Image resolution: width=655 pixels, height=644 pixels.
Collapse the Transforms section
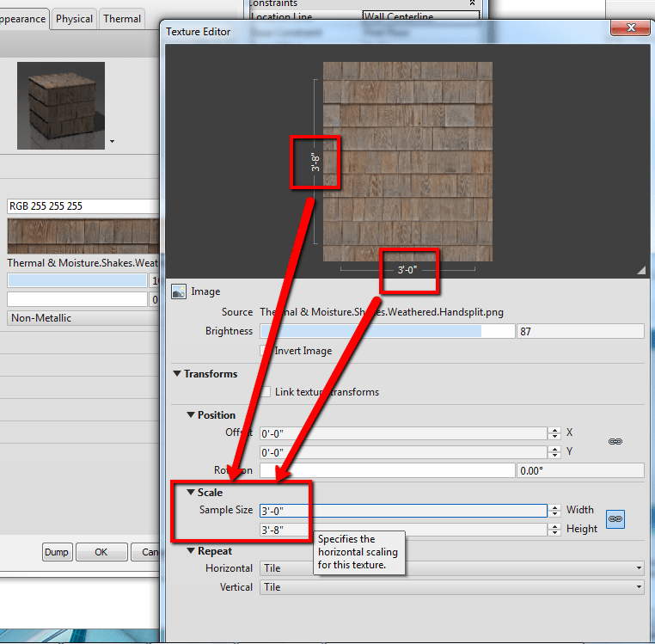(177, 373)
